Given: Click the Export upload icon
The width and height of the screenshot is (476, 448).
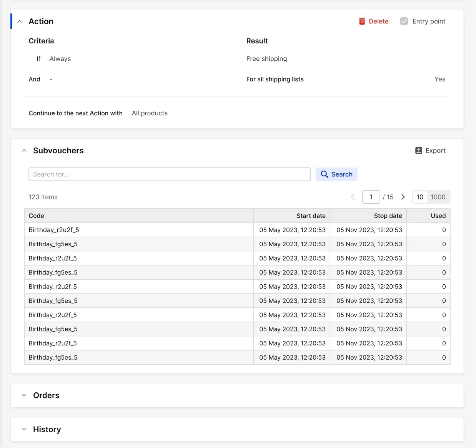Looking at the screenshot, I should click(419, 151).
